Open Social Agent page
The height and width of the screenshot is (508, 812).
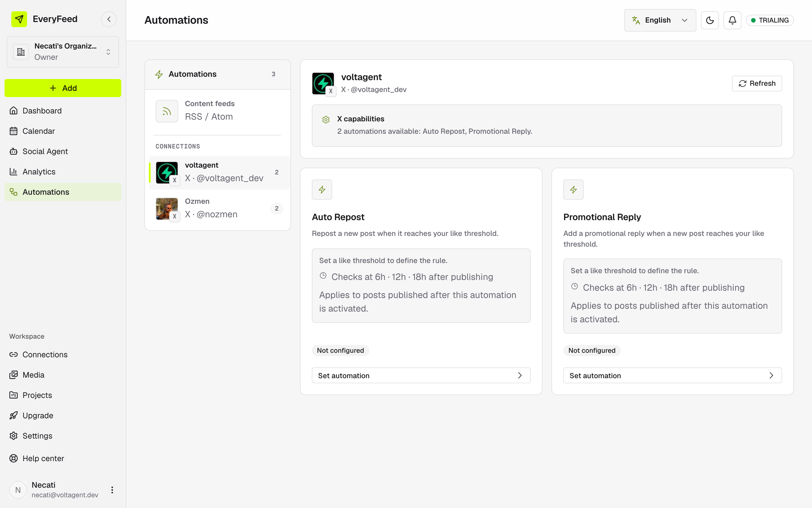point(63,151)
